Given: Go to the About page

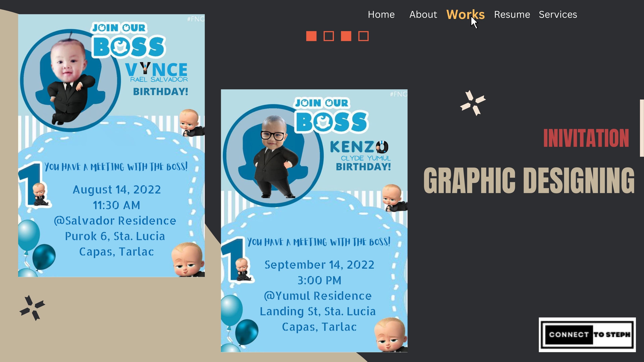Looking at the screenshot, I should 423,14.
